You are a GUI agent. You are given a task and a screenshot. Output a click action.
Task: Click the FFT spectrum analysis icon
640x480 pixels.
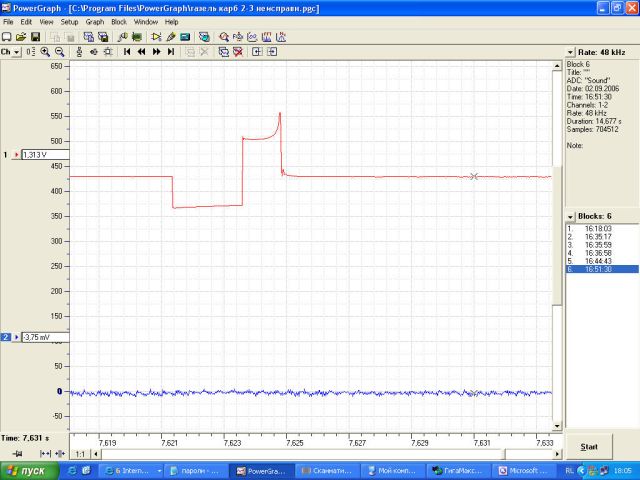[x=267, y=37]
